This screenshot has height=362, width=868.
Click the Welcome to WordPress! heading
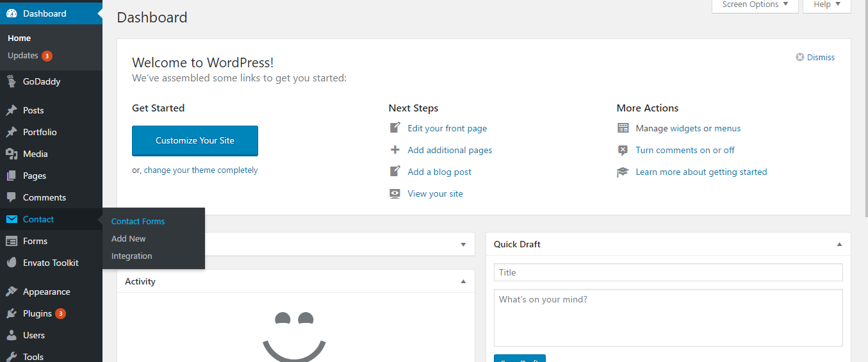(x=202, y=62)
